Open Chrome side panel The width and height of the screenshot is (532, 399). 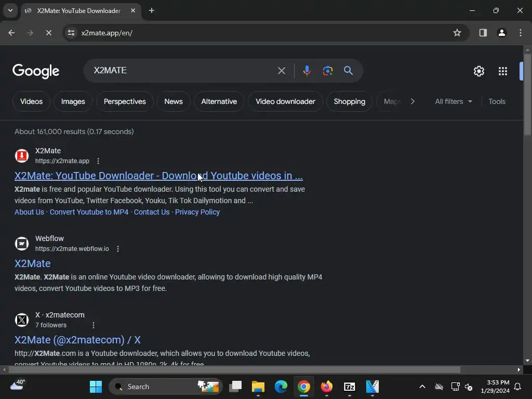pos(483,33)
